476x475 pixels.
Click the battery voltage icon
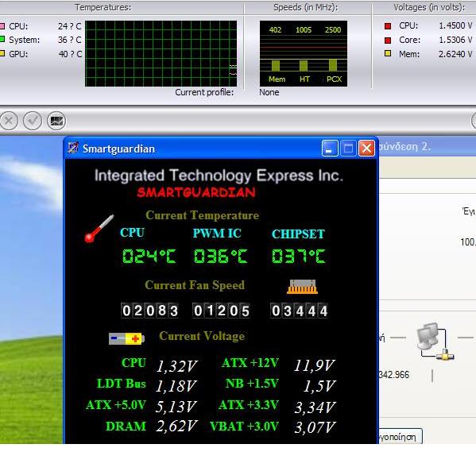pyautogui.click(x=126, y=338)
